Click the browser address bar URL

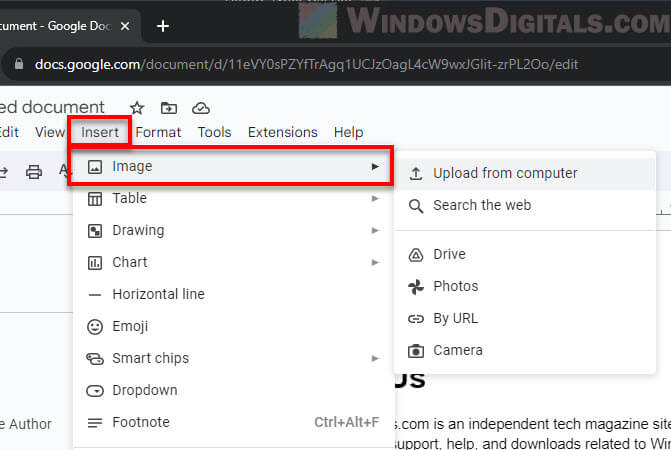click(306, 65)
